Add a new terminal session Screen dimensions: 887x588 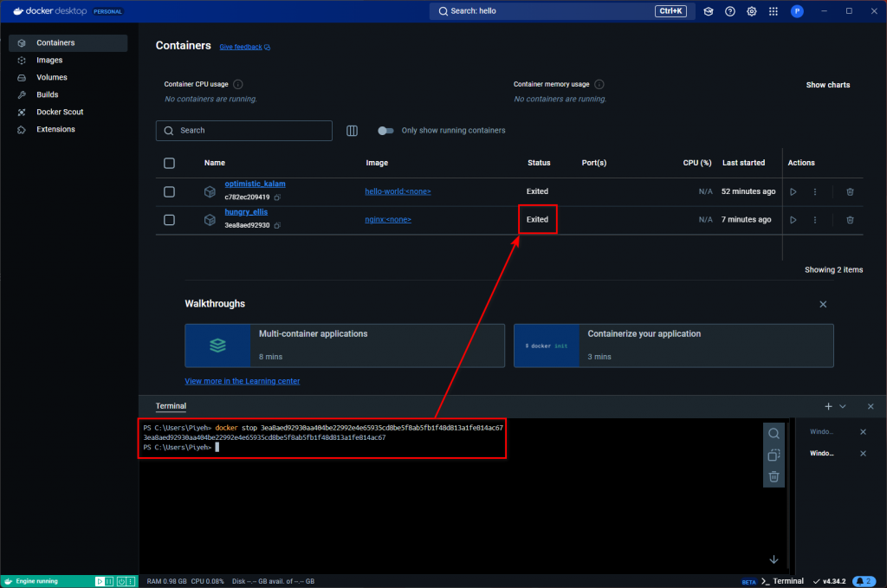828,406
